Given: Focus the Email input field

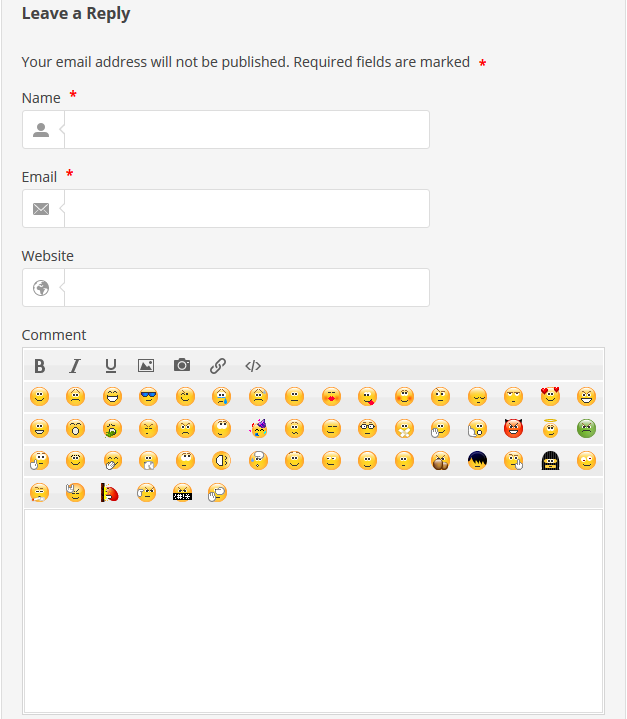Looking at the screenshot, I should pyautogui.click(x=247, y=209).
